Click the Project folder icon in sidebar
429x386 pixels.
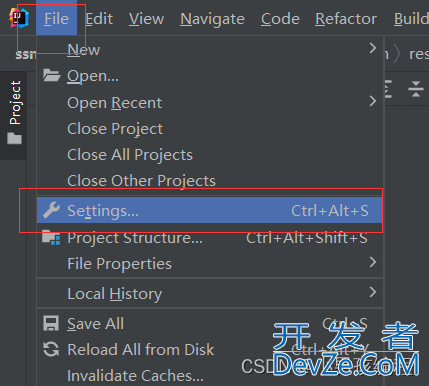pos(15,138)
